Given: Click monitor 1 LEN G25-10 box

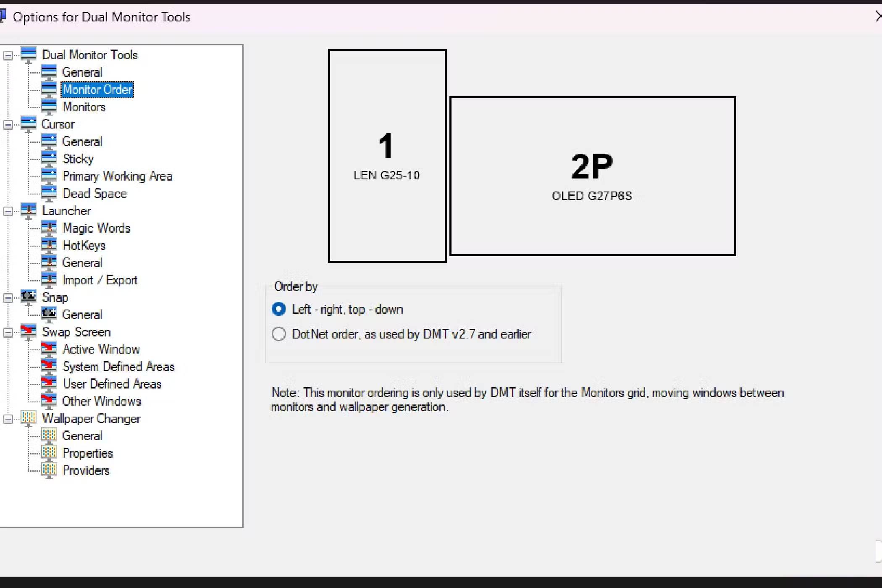Looking at the screenshot, I should click(x=387, y=156).
